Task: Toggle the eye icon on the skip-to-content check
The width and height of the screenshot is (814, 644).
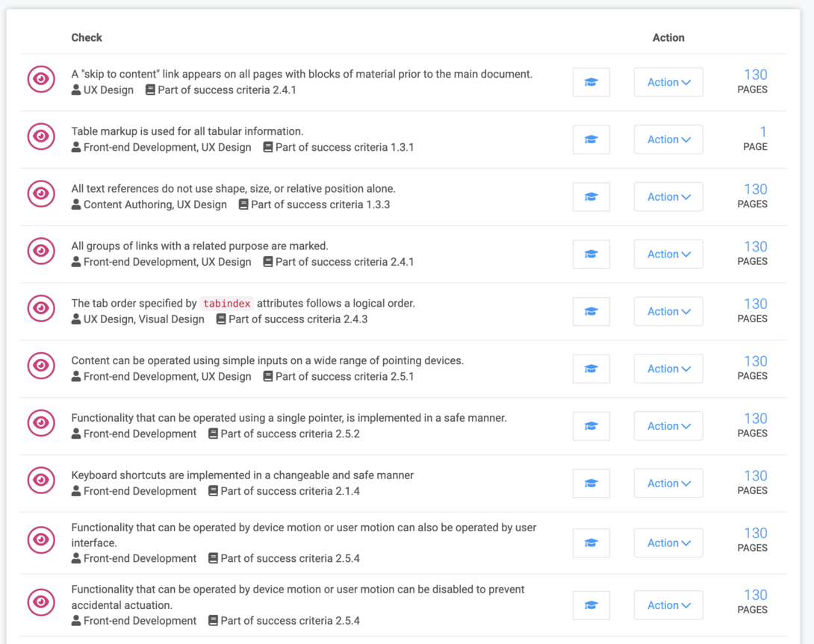Action: [41, 79]
